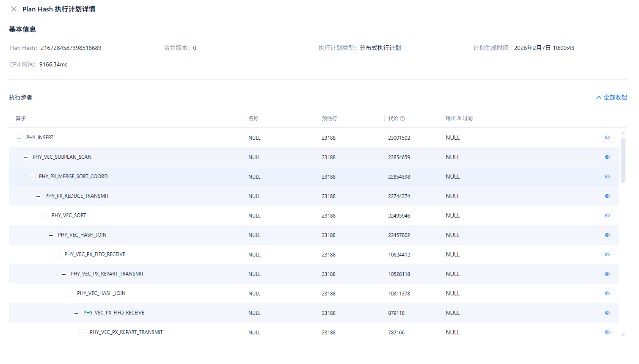Show details for the cost 10311378 row
The height and width of the screenshot is (364, 639).
coord(607,293)
